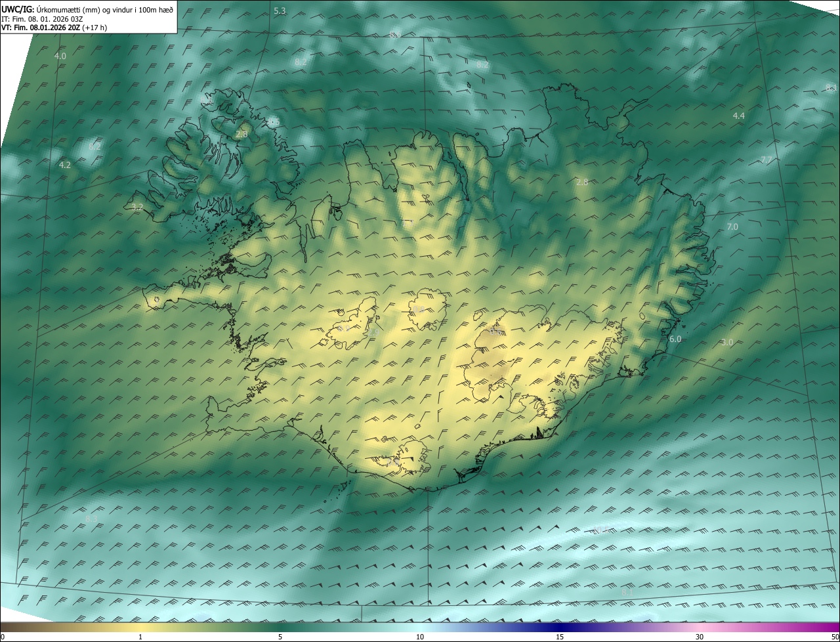Click the '6.0' value on the map
The width and height of the screenshot is (840, 642).
tap(675, 339)
